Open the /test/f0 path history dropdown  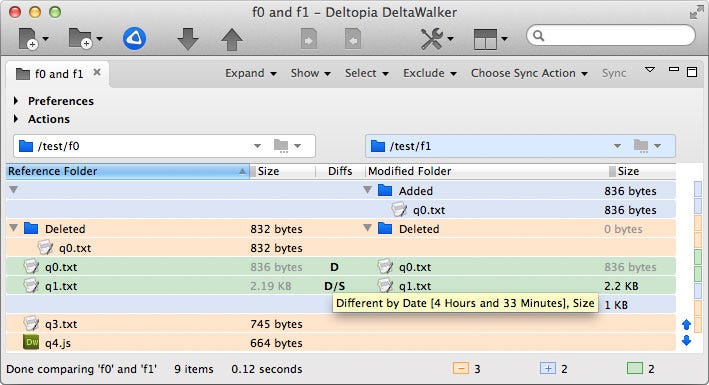click(x=257, y=146)
